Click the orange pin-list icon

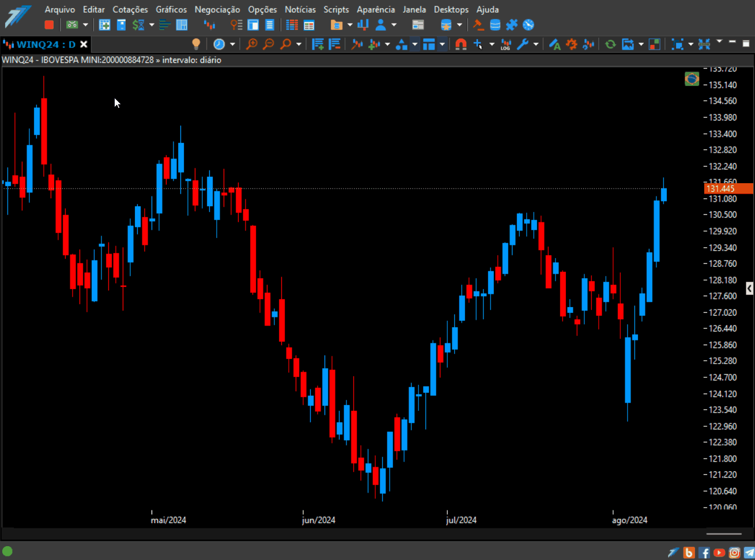tap(236, 25)
